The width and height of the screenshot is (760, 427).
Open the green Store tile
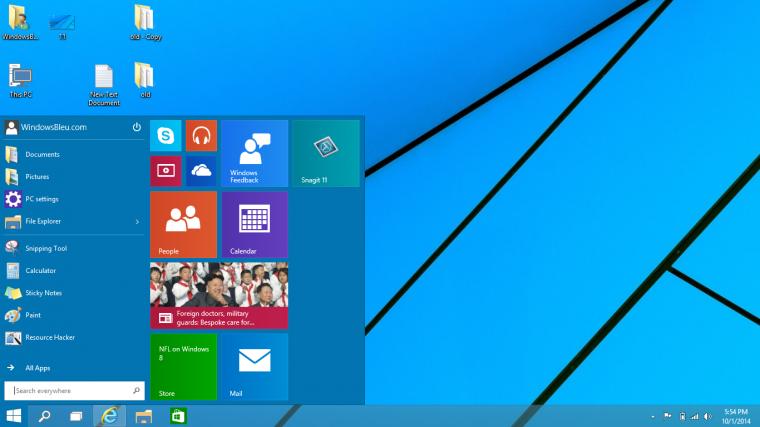pyautogui.click(x=183, y=367)
